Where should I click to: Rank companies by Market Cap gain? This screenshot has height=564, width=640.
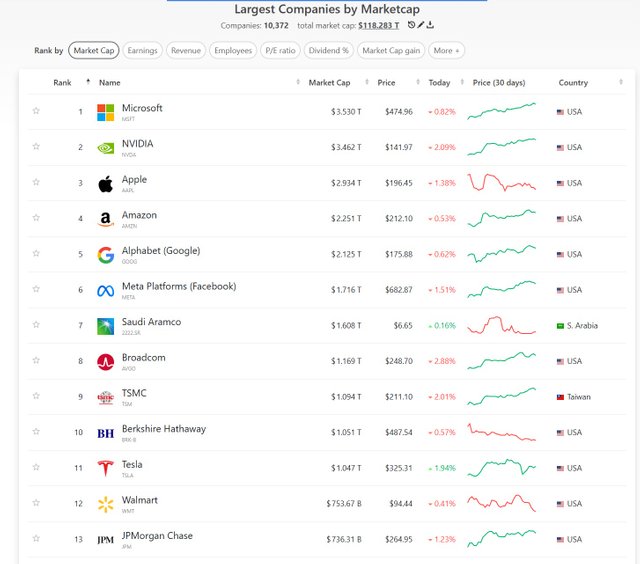click(x=391, y=51)
